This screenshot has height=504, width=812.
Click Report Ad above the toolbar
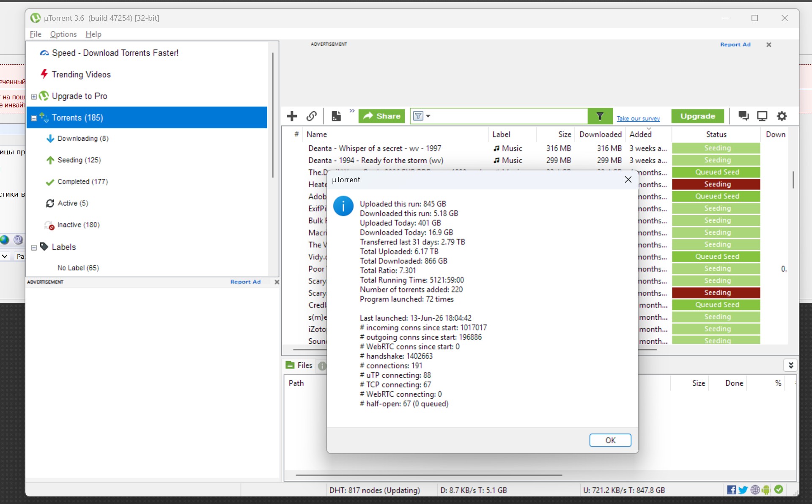tap(735, 44)
